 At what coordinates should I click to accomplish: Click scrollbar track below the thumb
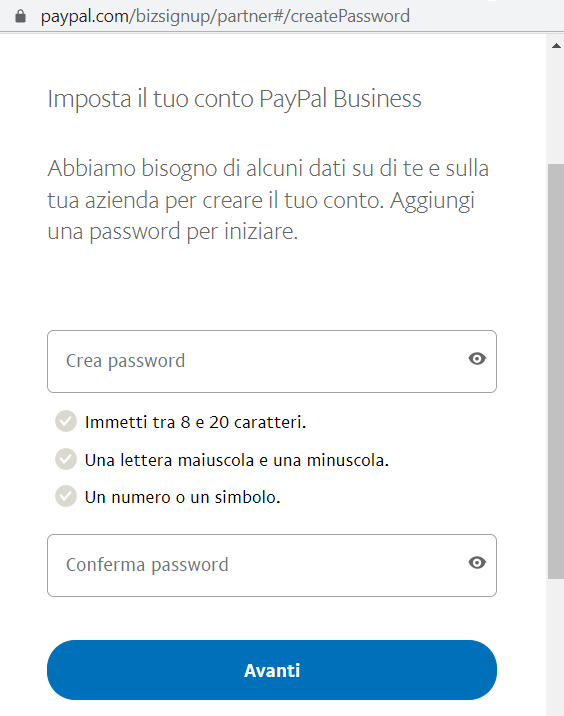556,648
